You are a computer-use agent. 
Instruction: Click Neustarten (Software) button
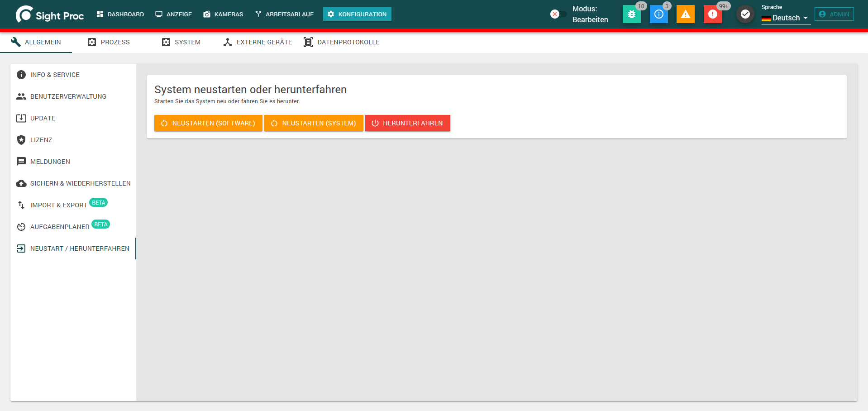click(208, 123)
